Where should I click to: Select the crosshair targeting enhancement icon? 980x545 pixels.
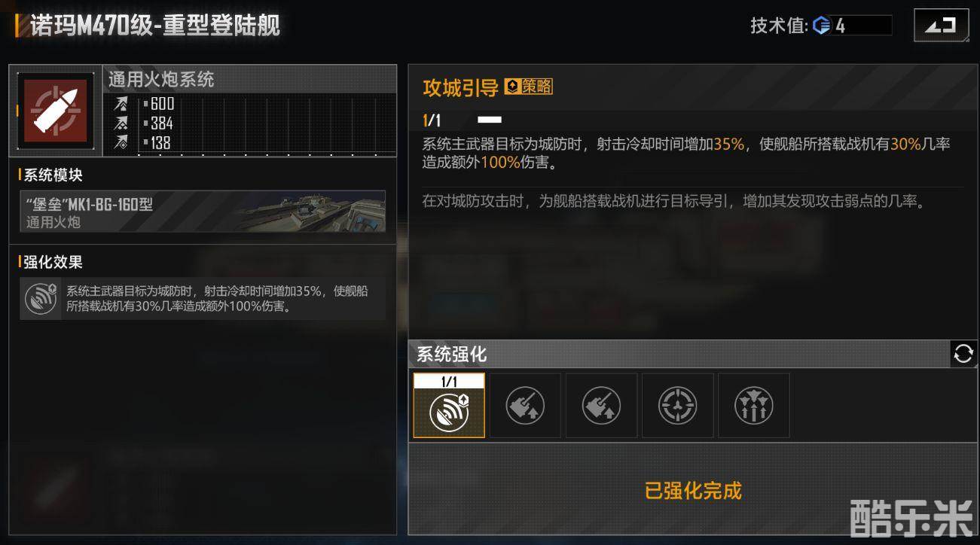677,406
